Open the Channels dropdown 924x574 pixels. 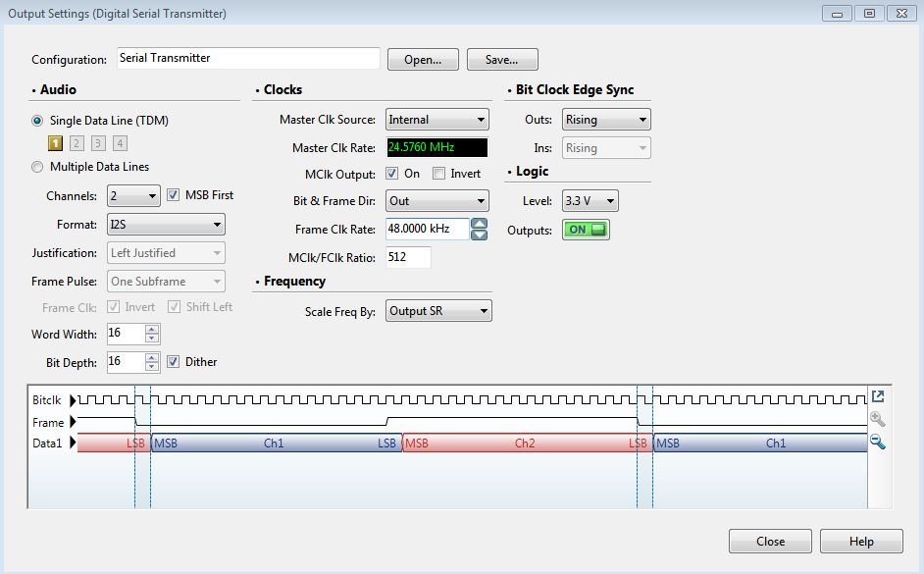tap(133, 195)
